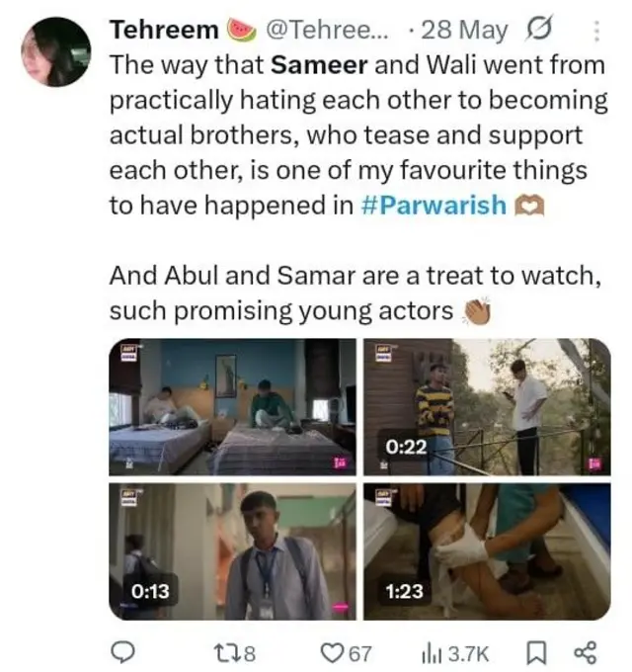
Task: Repost the tweet via retweet icon
Action: [x=226, y=651]
